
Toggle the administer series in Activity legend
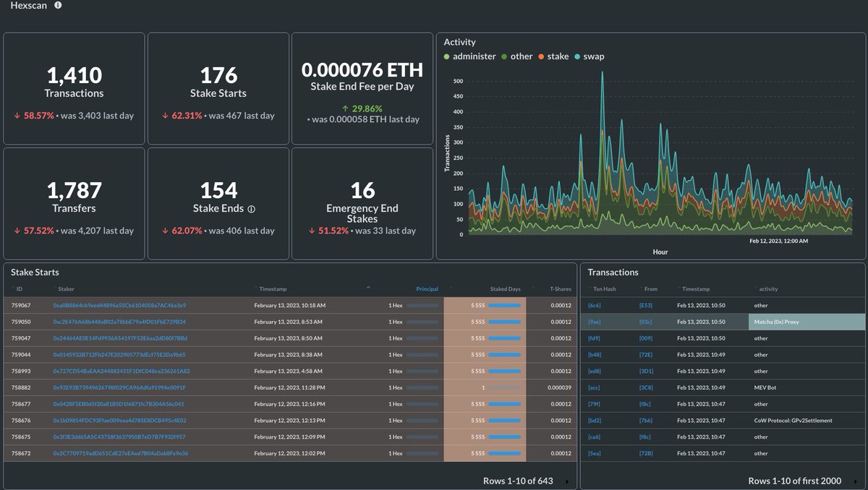tap(470, 56)
